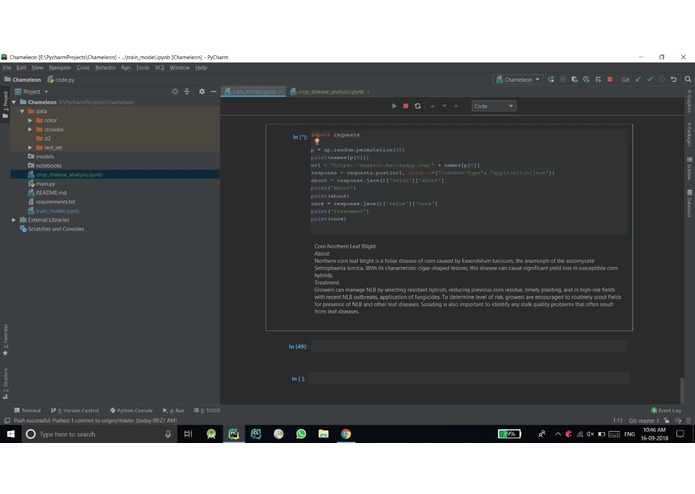Open the TODO tool window
The width and height of the screenshot is (695, 494).
(x=207, y=411)
